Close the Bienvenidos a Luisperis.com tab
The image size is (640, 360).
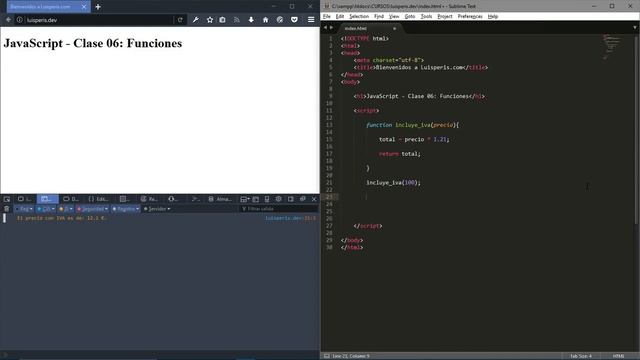84,7
